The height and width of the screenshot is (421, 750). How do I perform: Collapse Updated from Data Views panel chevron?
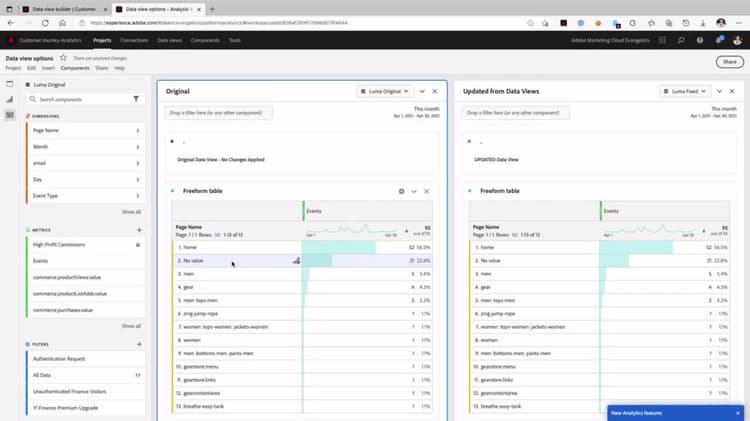719,91
